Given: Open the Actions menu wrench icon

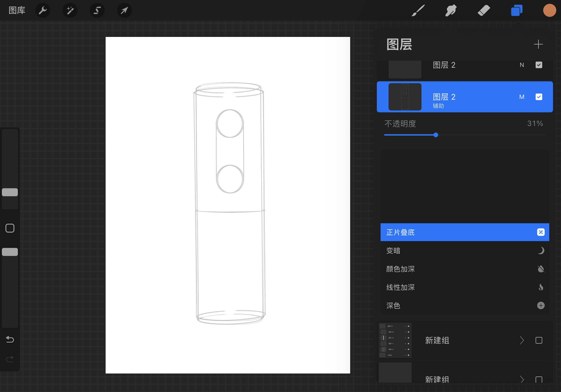Looking at the screenshot, I should (x=43, y=10).
